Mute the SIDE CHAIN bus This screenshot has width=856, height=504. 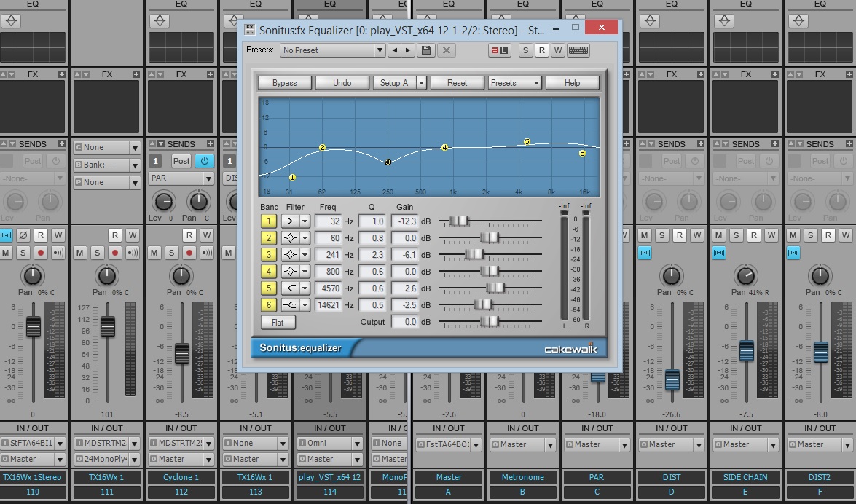718,235
